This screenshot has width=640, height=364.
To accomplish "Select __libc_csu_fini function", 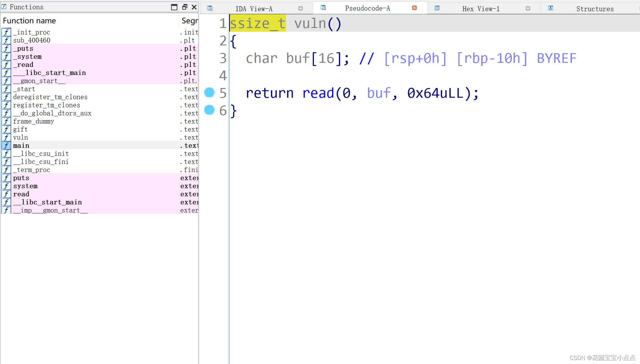I will click(x=100, y=162).
